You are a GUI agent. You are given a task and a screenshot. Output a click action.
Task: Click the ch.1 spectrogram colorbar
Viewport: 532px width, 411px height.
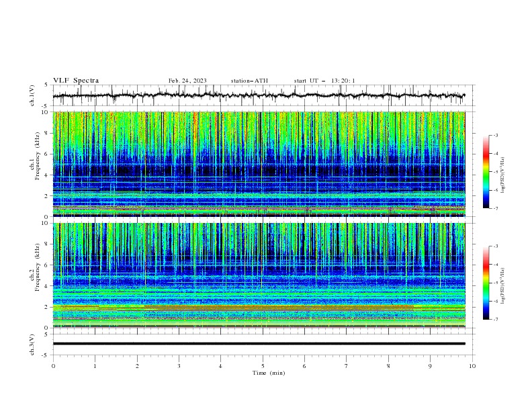pos(486,172)
